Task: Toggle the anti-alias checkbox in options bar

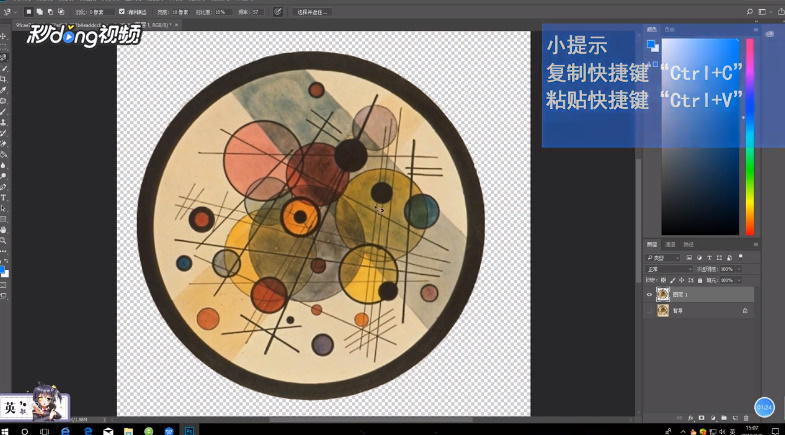Action: 121,12
